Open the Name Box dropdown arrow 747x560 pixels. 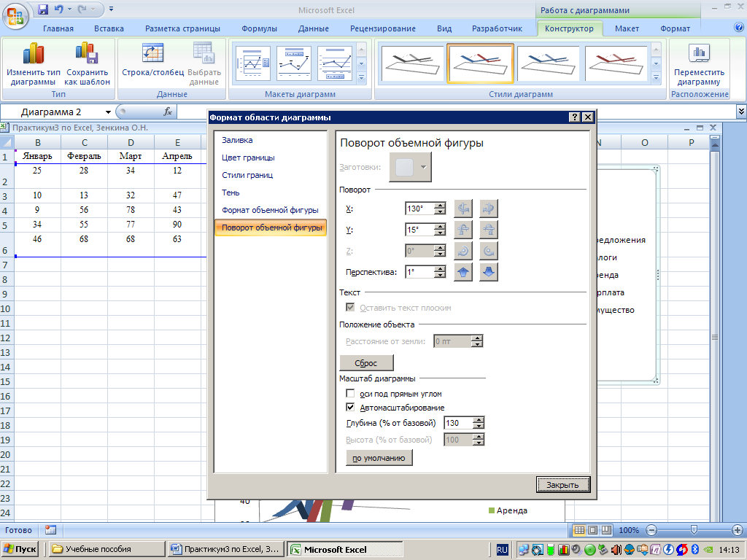[108, 112]
